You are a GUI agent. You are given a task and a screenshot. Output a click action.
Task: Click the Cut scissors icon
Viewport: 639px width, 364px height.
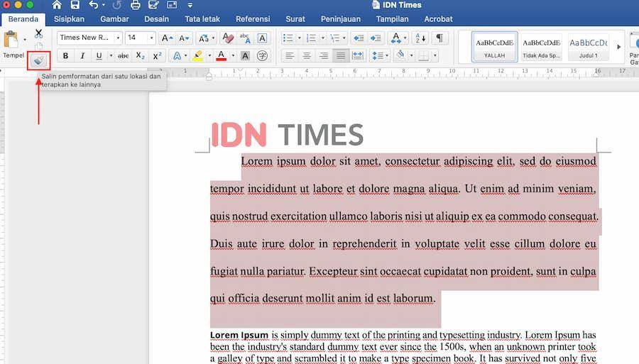pos(39,33)
